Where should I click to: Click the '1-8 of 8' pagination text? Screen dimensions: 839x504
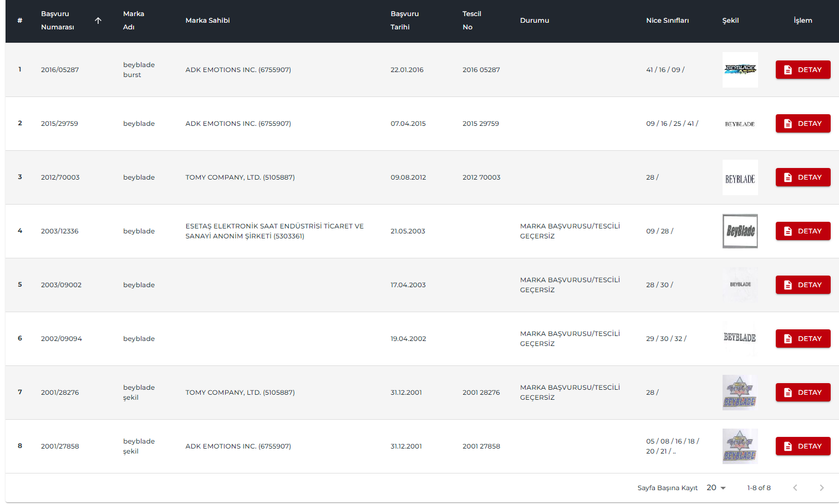click(x=759, y=488)
